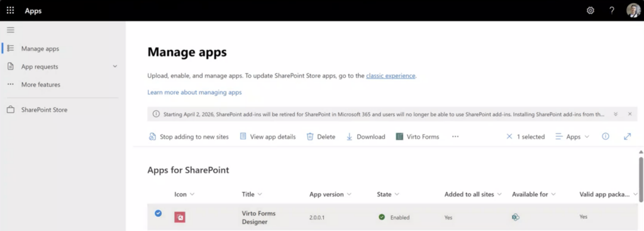Click the Virto Forms toolbar command
Screen dimensions: 644x231
[418, 137]
